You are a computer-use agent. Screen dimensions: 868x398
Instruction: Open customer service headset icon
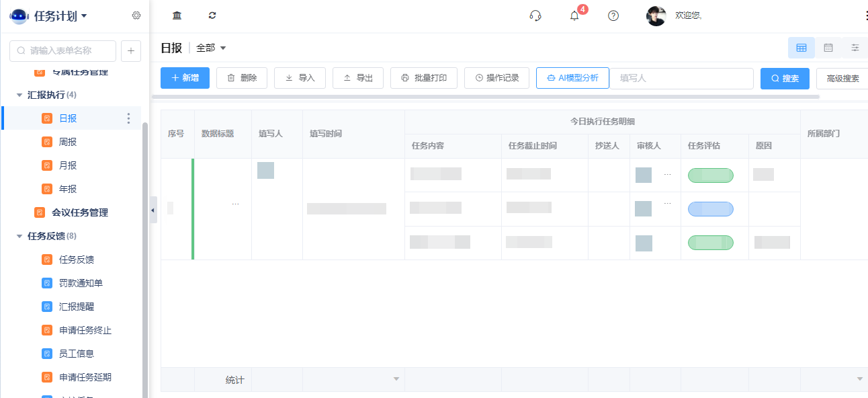(535, 15)
